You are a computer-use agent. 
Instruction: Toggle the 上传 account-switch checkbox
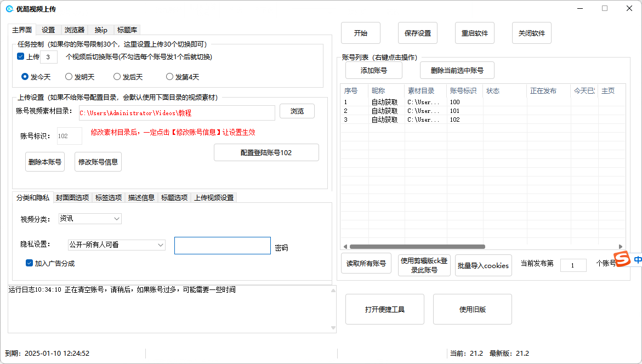click(20, 56)
